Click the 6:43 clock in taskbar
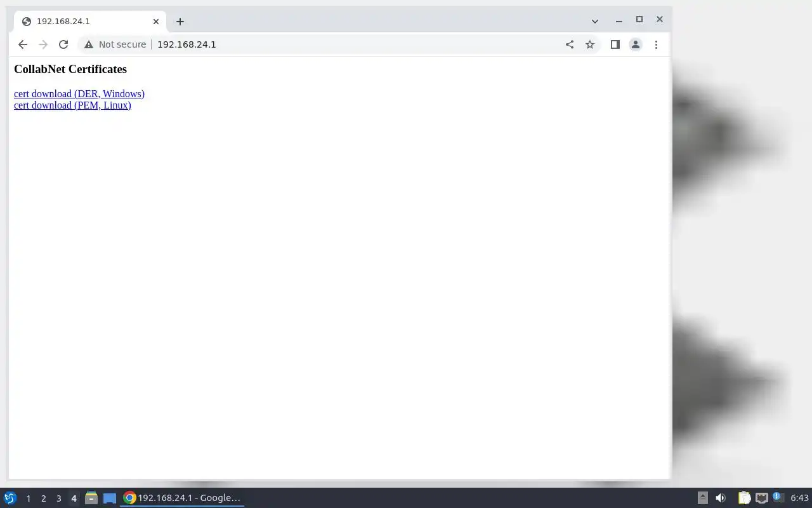This screenshot has width=812, height=508. pos(799,498)
